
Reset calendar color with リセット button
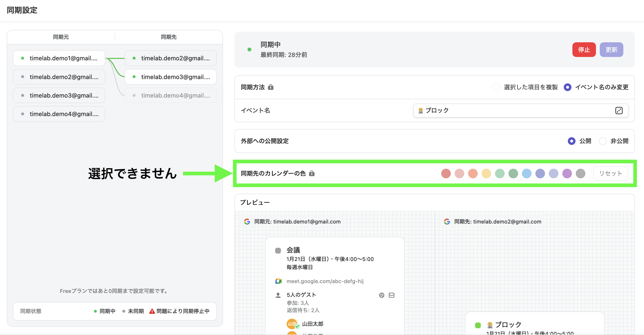coord(611,173)
